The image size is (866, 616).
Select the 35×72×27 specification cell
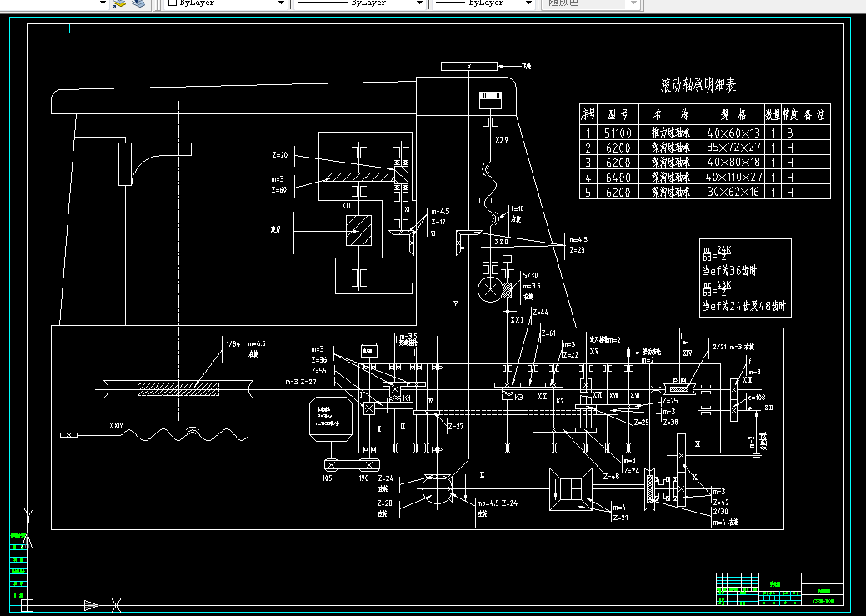[733, 148]
